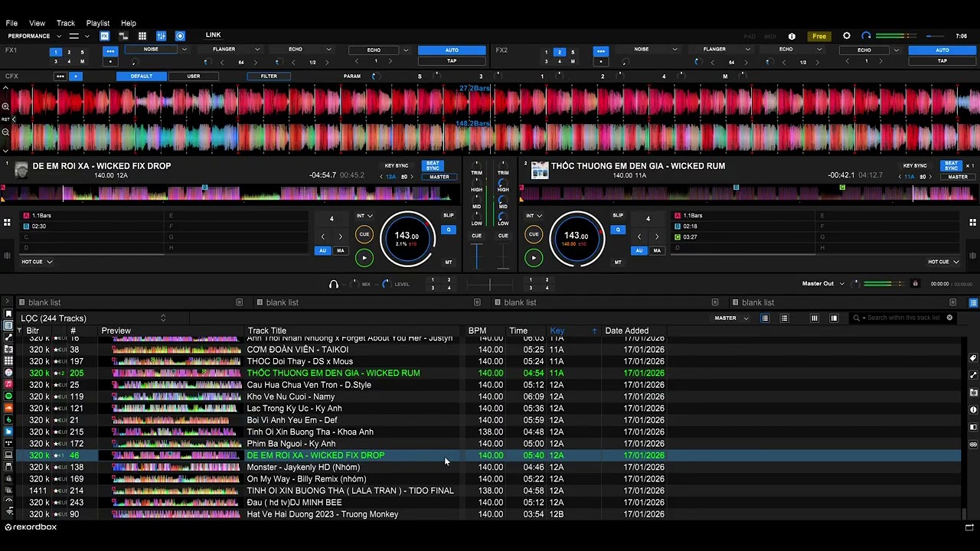This screenshot has width=980, height=551.
Task: Clear the track search with the X icon
Action: (949, 318)
